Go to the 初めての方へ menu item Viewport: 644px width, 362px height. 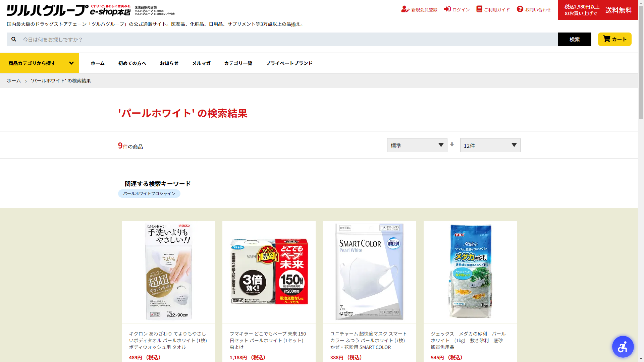click(132, 63)
